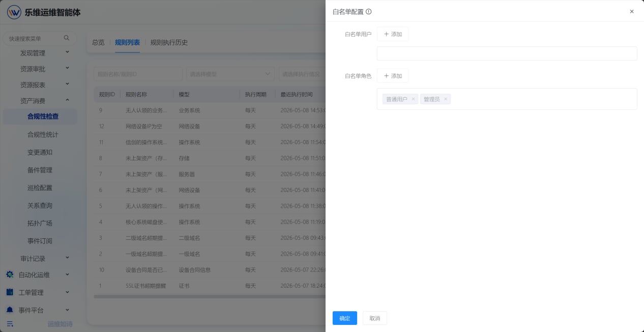Click the 自动化运维 gear icon

(10, 274)
